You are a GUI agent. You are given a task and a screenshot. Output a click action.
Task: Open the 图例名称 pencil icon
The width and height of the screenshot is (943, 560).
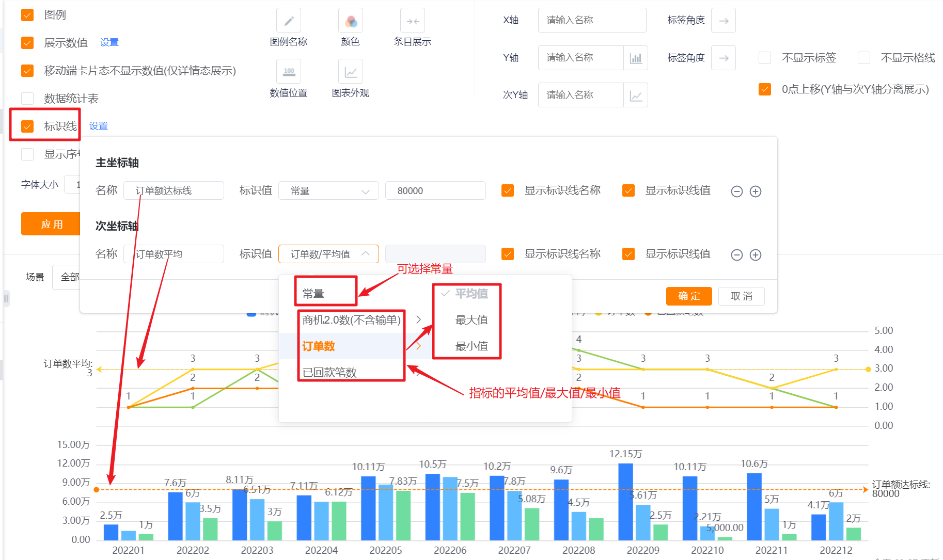point(289,21)
